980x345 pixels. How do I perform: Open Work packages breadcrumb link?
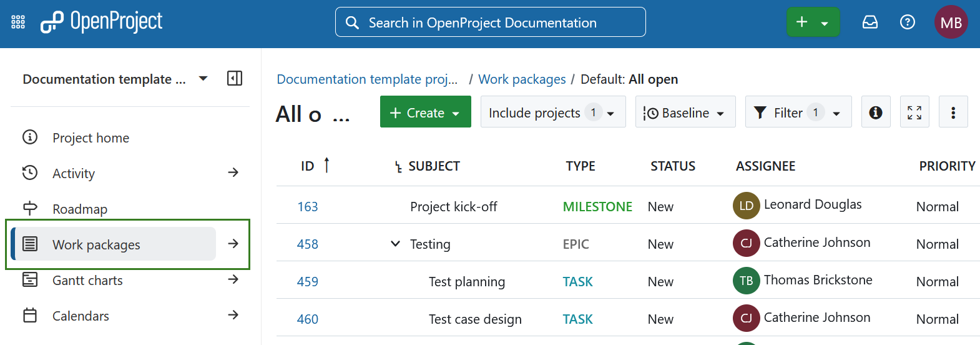pyautogui.click(x=522, y=79)
